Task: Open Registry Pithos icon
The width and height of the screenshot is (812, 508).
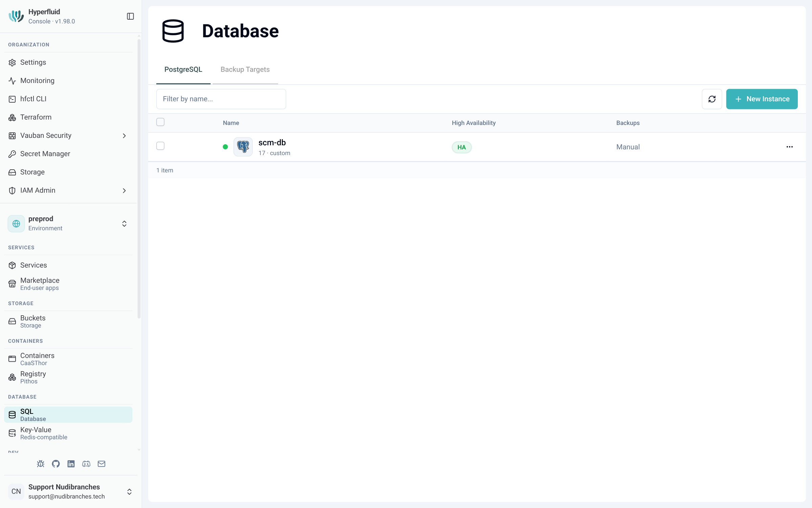Action: [x=12, y=377]
